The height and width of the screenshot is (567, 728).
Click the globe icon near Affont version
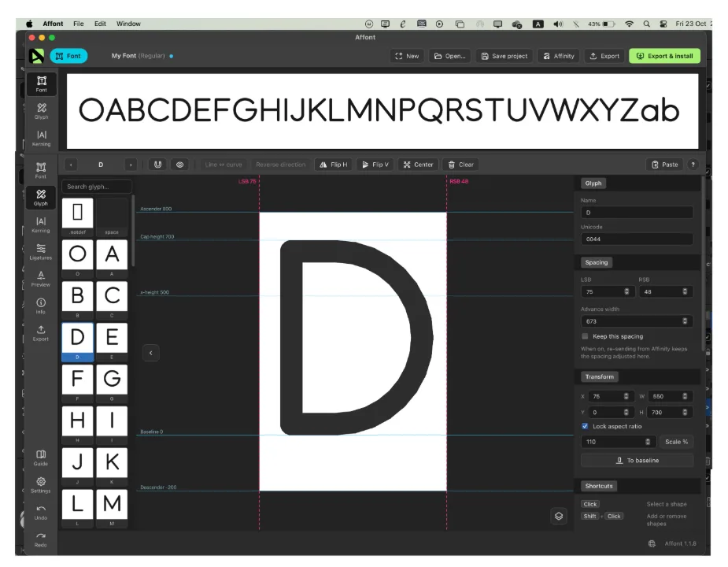click(x=652, y=543)
